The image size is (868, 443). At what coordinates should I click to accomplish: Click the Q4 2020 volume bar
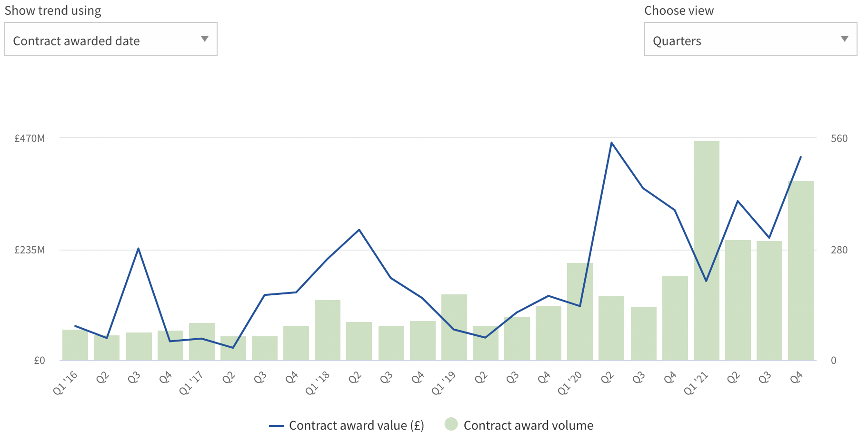(675, 318)
